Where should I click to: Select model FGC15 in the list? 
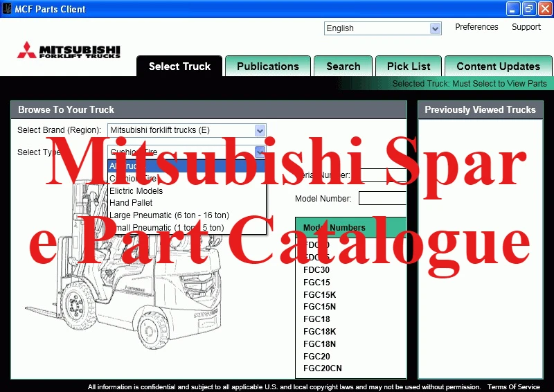[316, 283]
